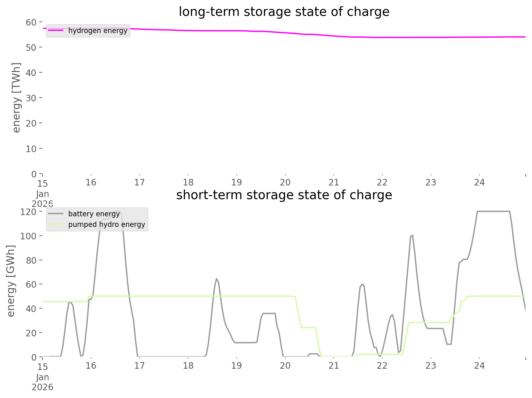This screenshot has height=398, width=532.
Task: Select the 'pumped hydro energy' legend label text
Action: coord(107,224)
